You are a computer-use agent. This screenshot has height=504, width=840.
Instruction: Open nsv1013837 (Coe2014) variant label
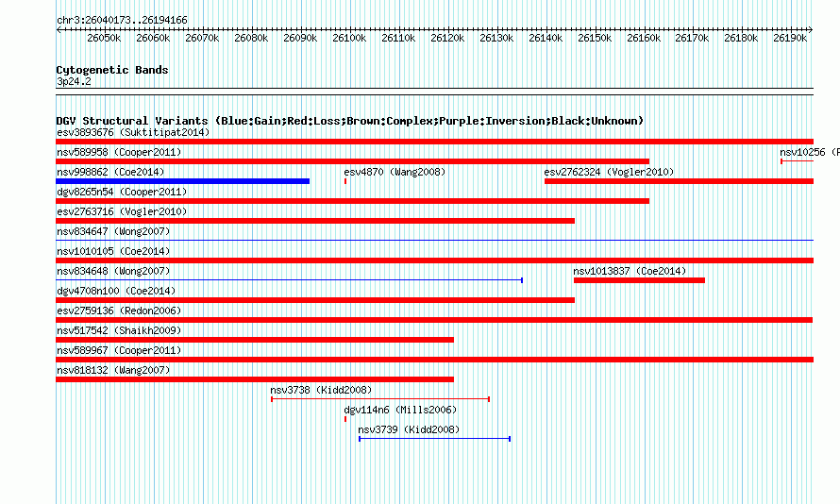click(x=630, y=271)
